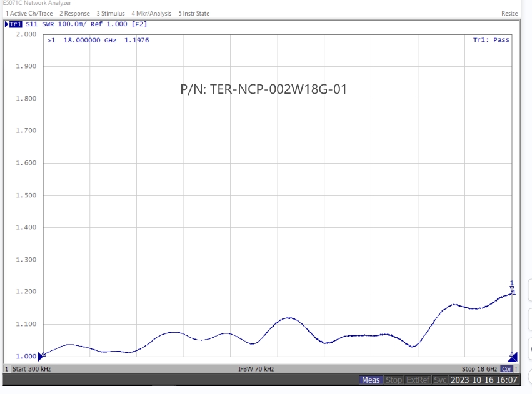
Task: Open the Active Ch/Trace menu
Action: pyautogui.click(x=29, y=14)
